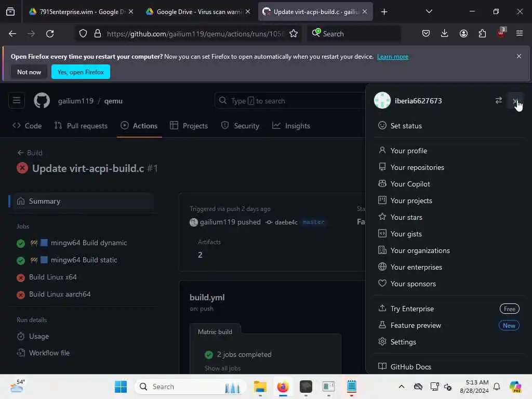Click the Pocket save icon

(x=426, y=34)
